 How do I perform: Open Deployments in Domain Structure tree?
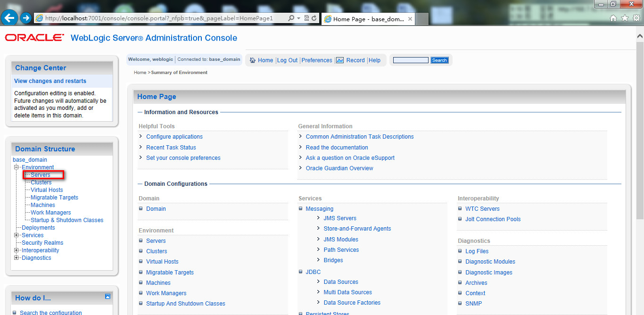[x=38, y=228]
